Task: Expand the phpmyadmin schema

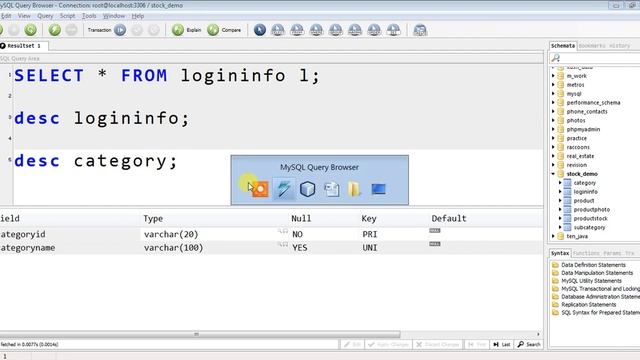Action: click(553, 129)
